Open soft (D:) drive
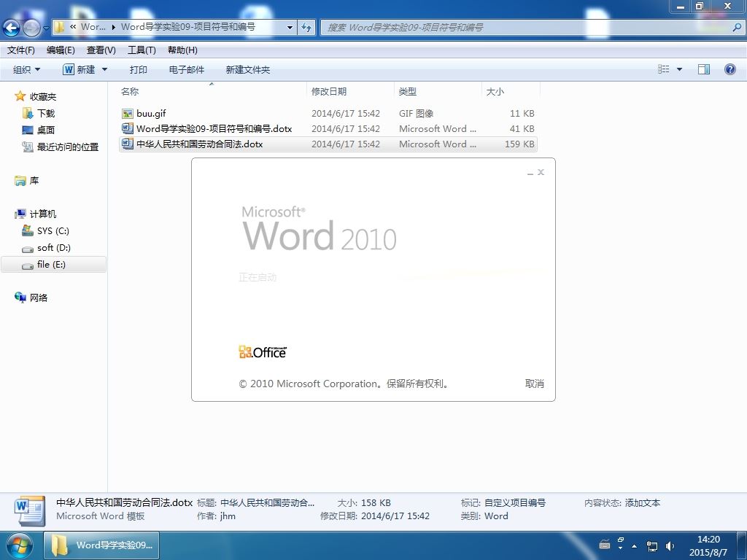The image size is (747, 560). 53,248
